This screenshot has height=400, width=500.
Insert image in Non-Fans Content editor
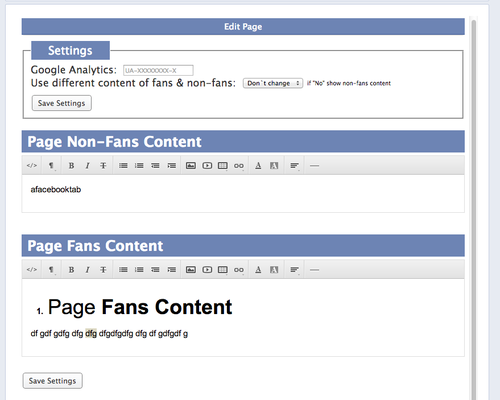[191, 165]
